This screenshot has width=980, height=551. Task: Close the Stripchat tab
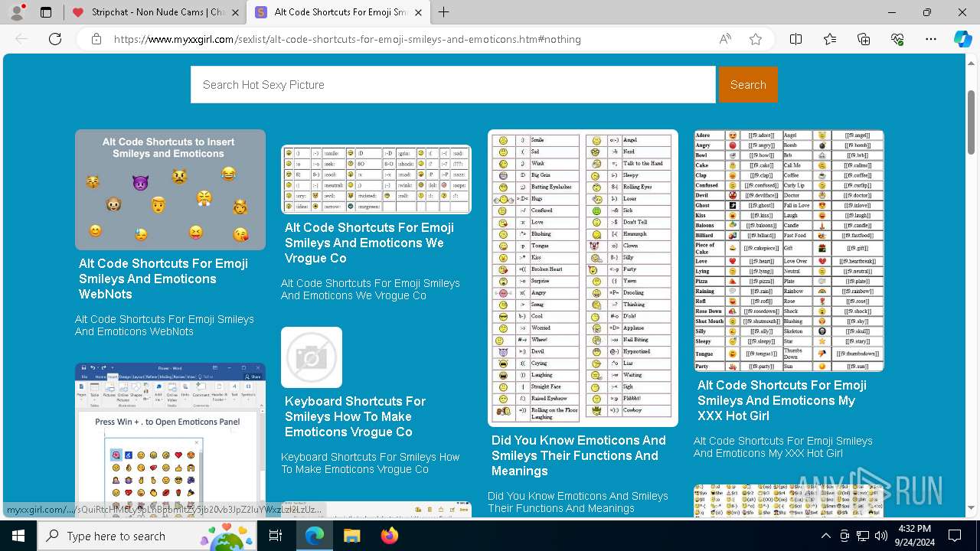(x=235, y=12)
